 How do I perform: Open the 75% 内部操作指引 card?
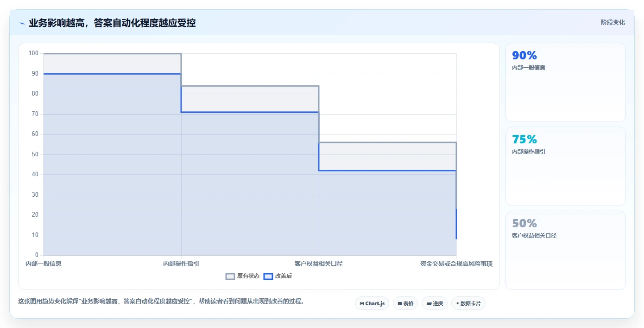(566, 167)
